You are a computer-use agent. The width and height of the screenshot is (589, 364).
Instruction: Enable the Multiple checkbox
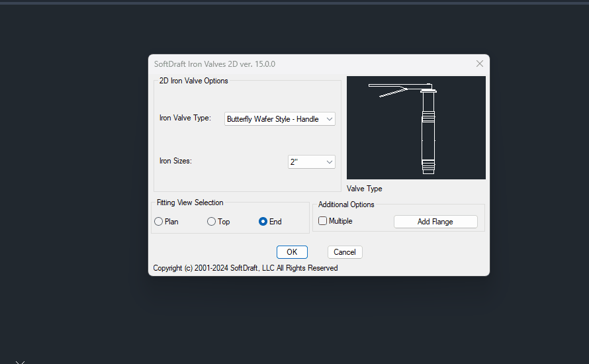[x=323, y=221]
